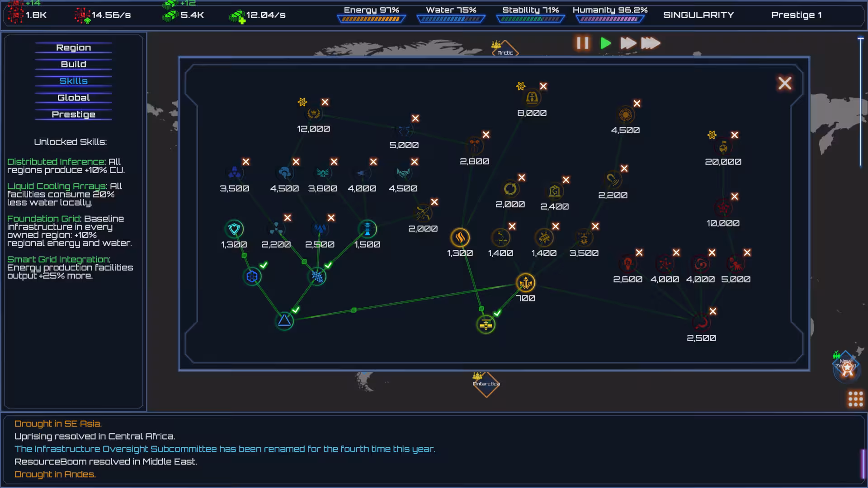Open the orange grid menu button
Screen dimensions: 868x488
(855, 399)
